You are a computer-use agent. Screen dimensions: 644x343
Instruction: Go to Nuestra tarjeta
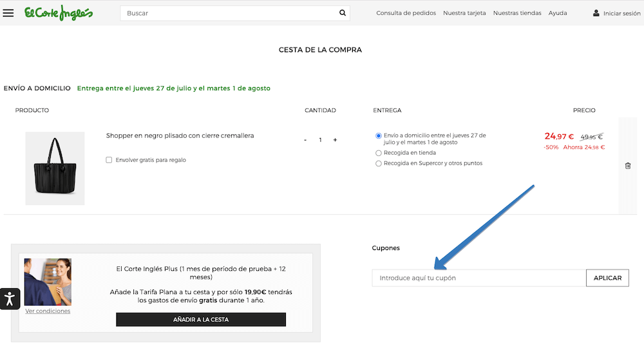coord(464,13)
